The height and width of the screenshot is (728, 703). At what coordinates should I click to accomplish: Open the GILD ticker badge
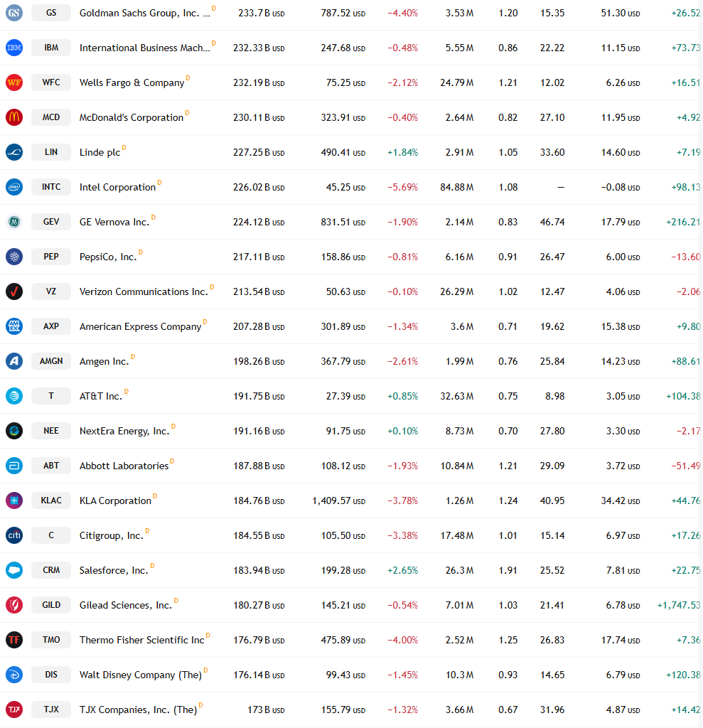tap(51, 605)
